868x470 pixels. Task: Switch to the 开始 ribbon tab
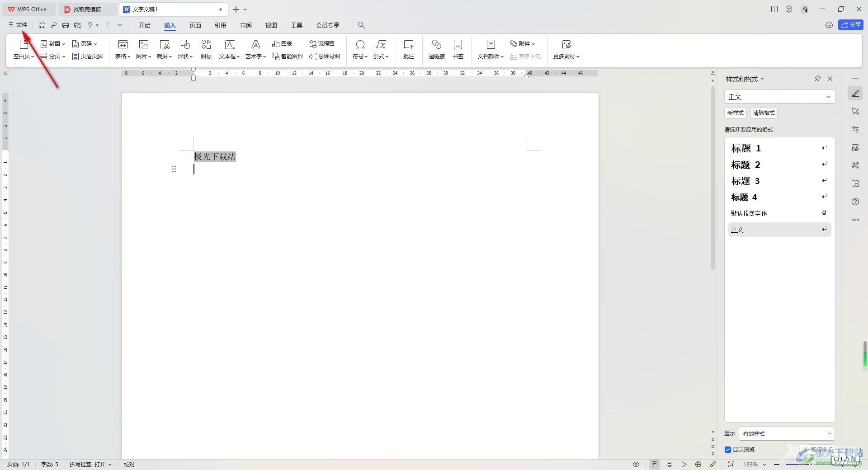coord(145,25)
